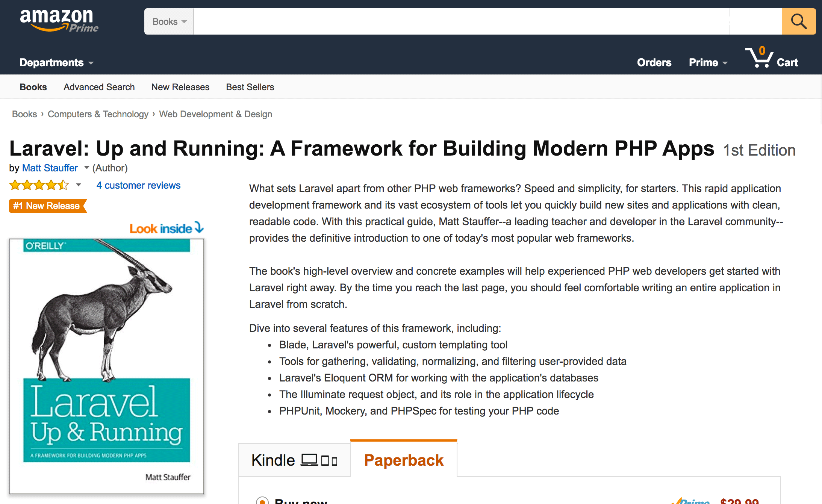This screenshot has height=504, width=822.
Task: Click the 'Blade, Laravel's powerful' bullet text
Action: click(x=393, y=345)
